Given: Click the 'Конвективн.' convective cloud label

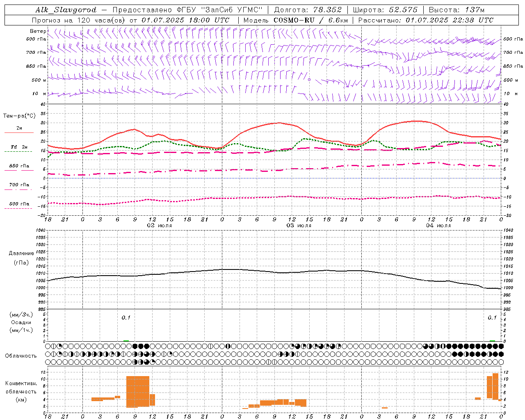Looking at the screenshot, I should click(21, 383).
